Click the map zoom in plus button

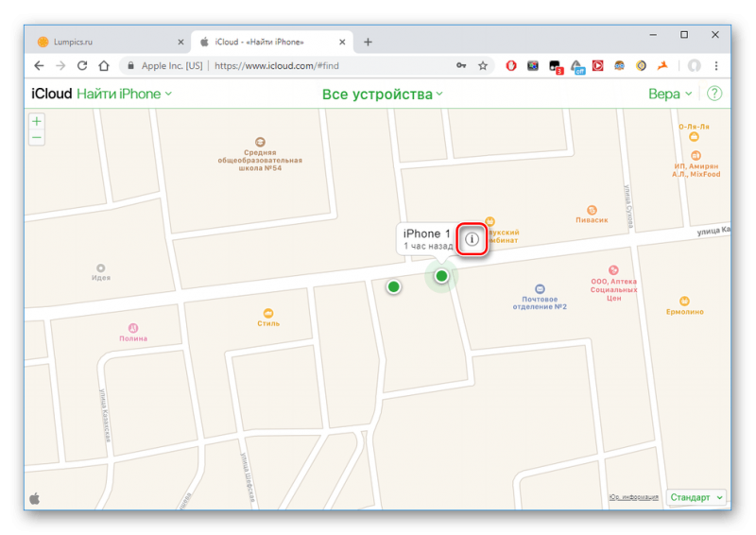point(37,121)
